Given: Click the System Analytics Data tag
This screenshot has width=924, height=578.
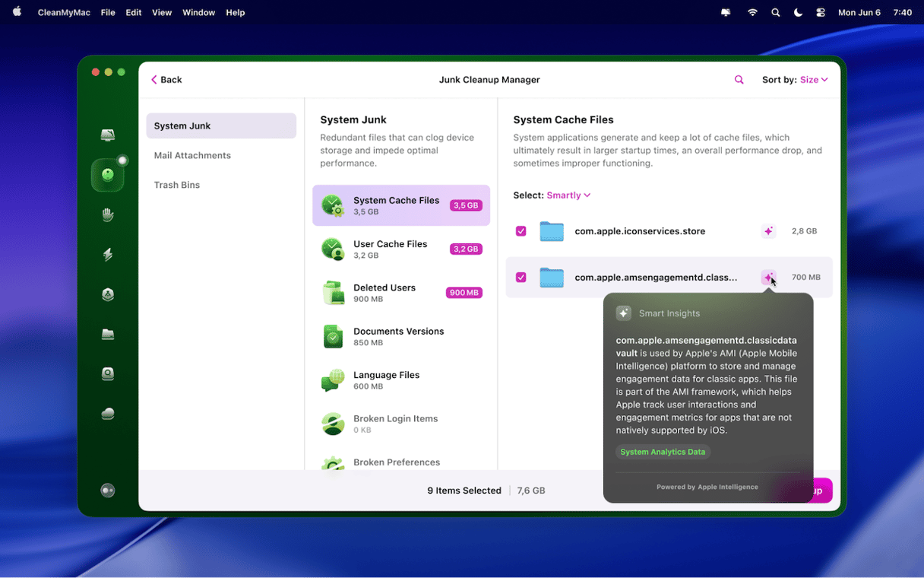Looking at the screenshot, I should tap(663, 452).
